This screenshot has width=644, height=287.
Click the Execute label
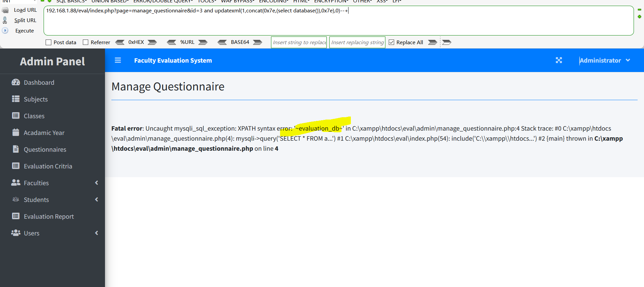[x=24, y=31]
